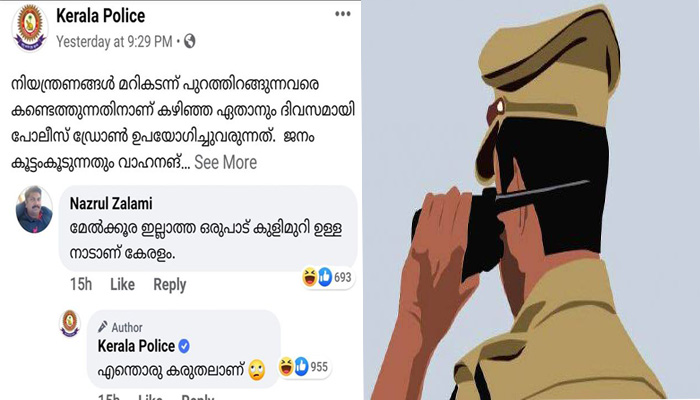The width and height of the screenshot is (700, 400).
Task: Click the 15h timestamp on Nazrul's comment
Action: point(81,284)
